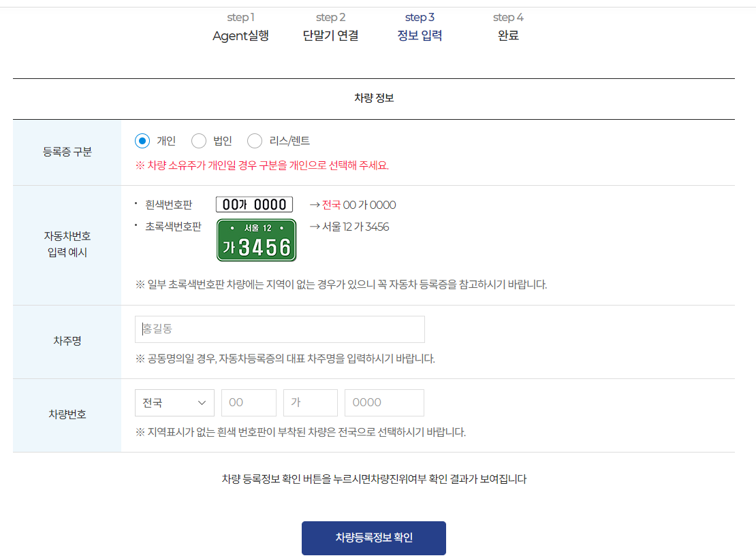Click the 차주명 owner name field

[x=280, y=329]
